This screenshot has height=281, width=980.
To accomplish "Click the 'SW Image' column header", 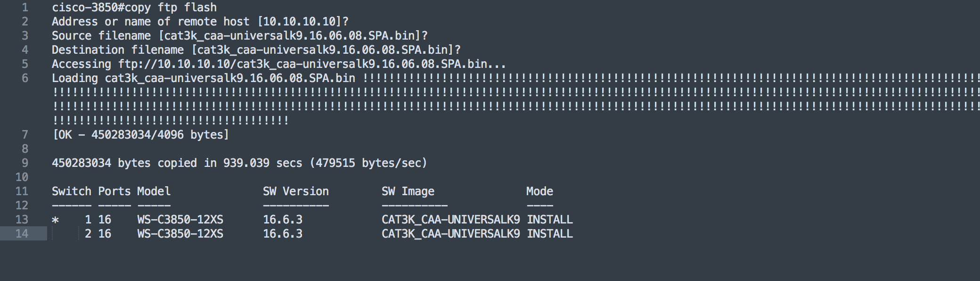I will tap(408, 191).
